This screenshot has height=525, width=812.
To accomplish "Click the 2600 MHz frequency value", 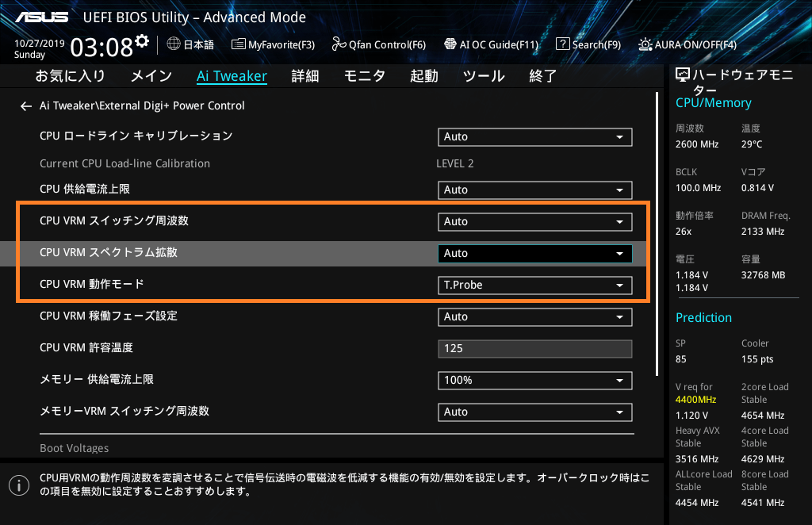I will click(697, 144).
